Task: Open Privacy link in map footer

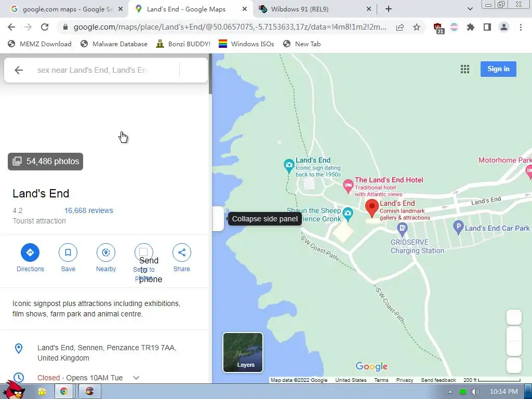Action: coord(404,380)
